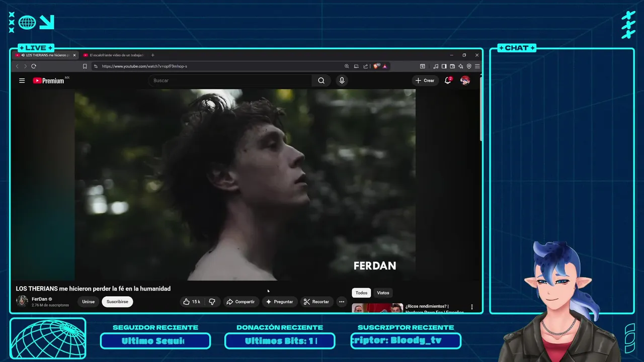View site information icon beside URL
The width and height of the screenshot is (644, 362).
point(96,66)
